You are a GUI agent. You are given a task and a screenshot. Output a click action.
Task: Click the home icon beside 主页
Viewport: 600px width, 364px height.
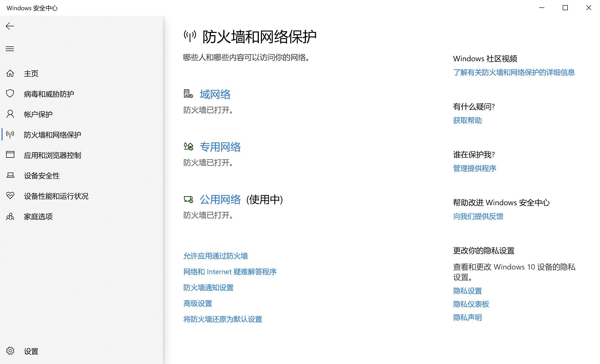[10, 73]
